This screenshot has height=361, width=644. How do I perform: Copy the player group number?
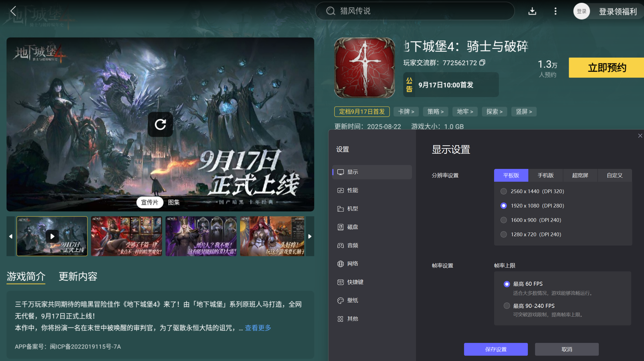coord(482,63)
